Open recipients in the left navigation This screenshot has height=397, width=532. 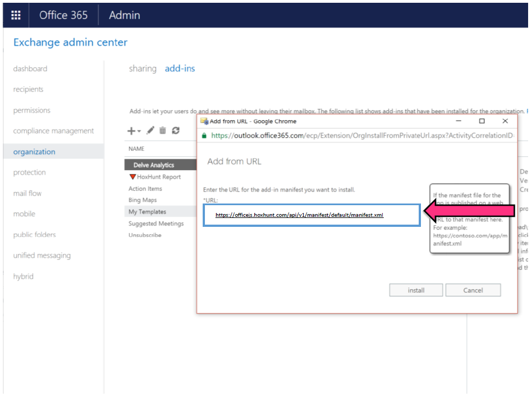(28, 90)
